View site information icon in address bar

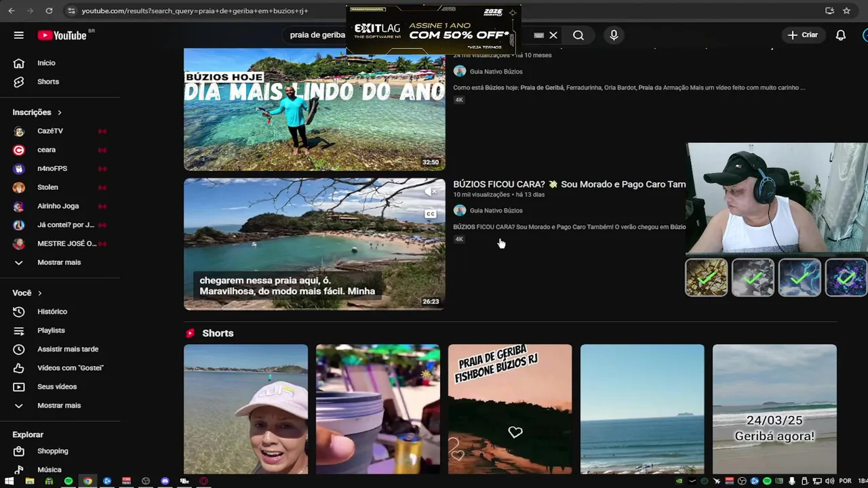[x=71, y=11]
